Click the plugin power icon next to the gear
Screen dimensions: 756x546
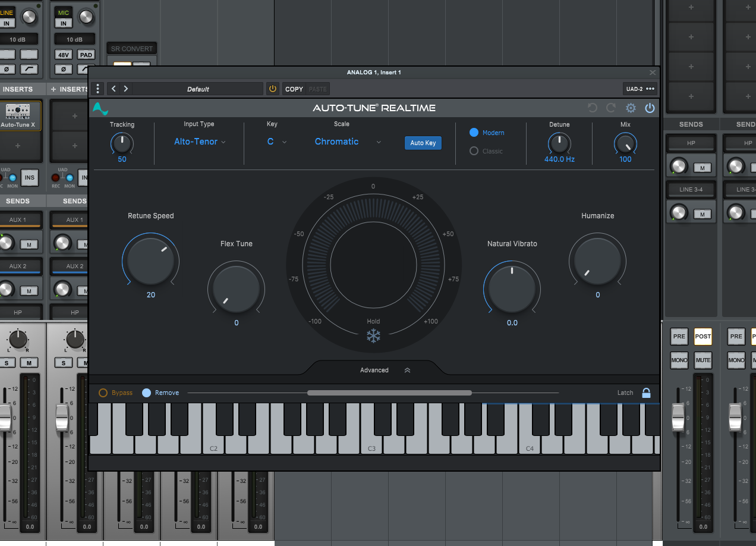coord(650,108)
